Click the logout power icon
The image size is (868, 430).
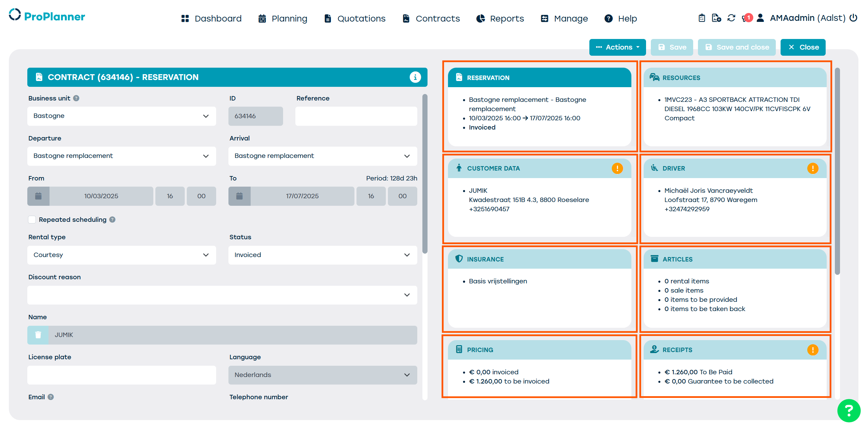[853, 18]
